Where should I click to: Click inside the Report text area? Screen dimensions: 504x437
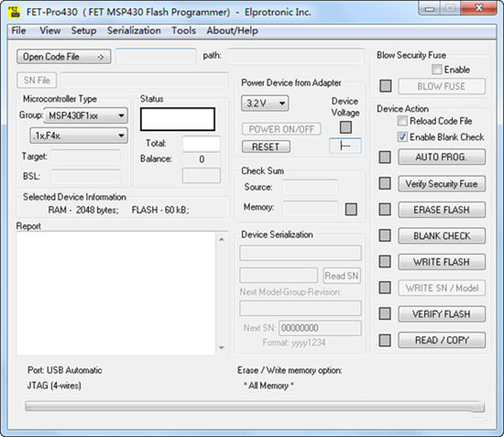point(116,293)
